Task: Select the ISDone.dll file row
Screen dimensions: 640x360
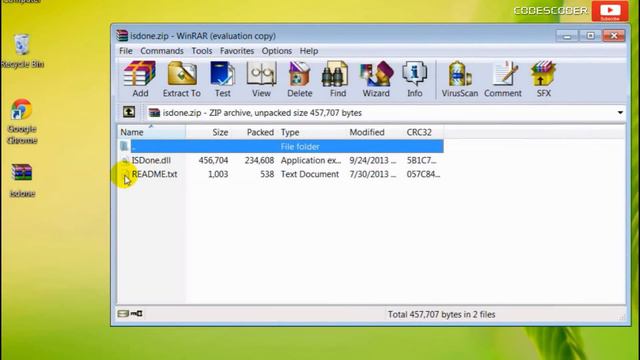Action: (x=281, y=160)
